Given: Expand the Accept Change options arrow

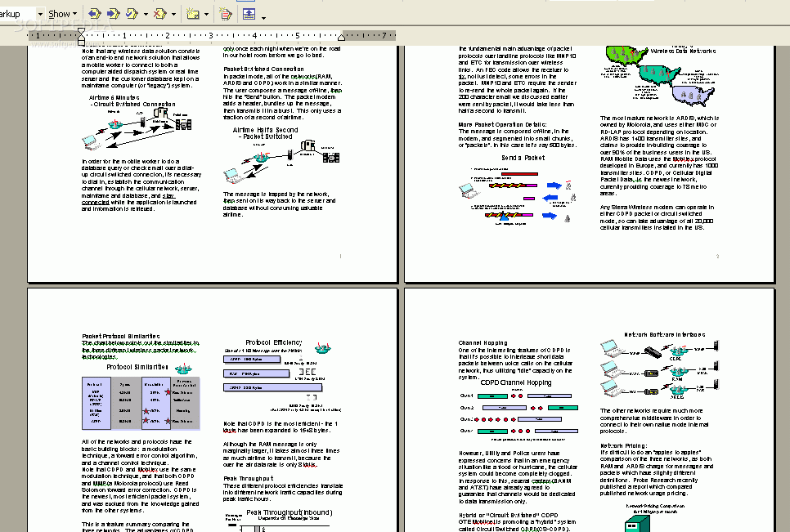Looking at the screenshot, I should click(146, 14).
